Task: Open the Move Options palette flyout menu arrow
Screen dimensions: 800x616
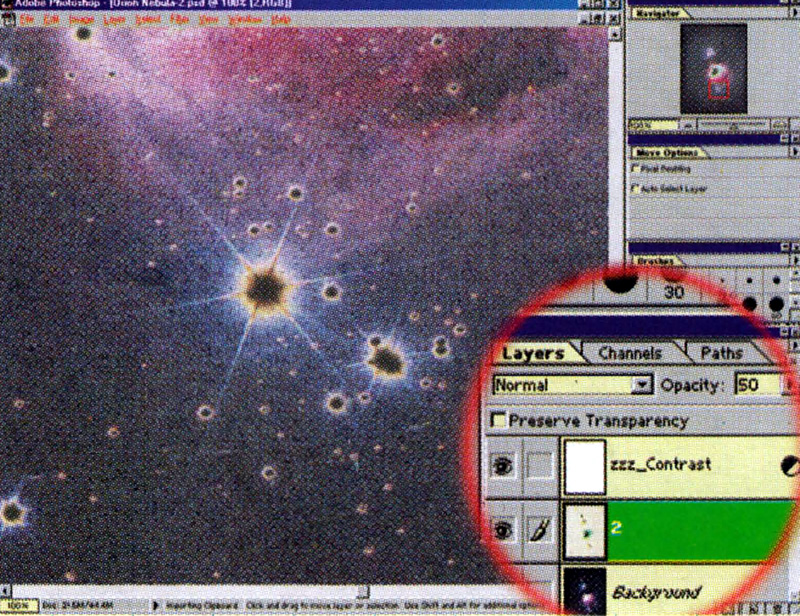Action: tap(793, 152)
